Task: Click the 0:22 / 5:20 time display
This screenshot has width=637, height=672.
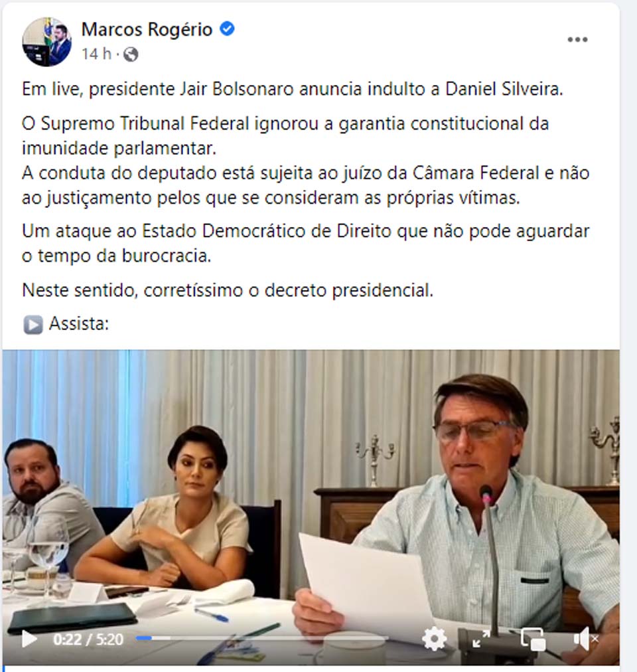Action: pyautogui.click(x=88, y=639)
